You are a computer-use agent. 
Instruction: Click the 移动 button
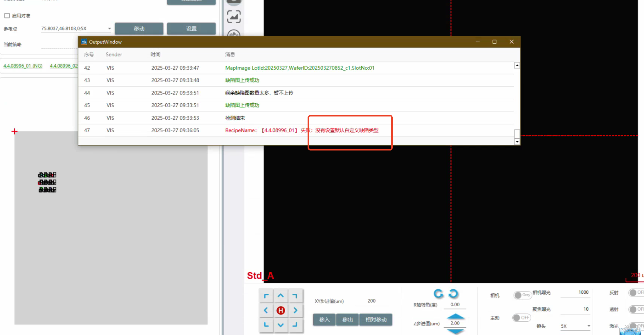(139, 29)
